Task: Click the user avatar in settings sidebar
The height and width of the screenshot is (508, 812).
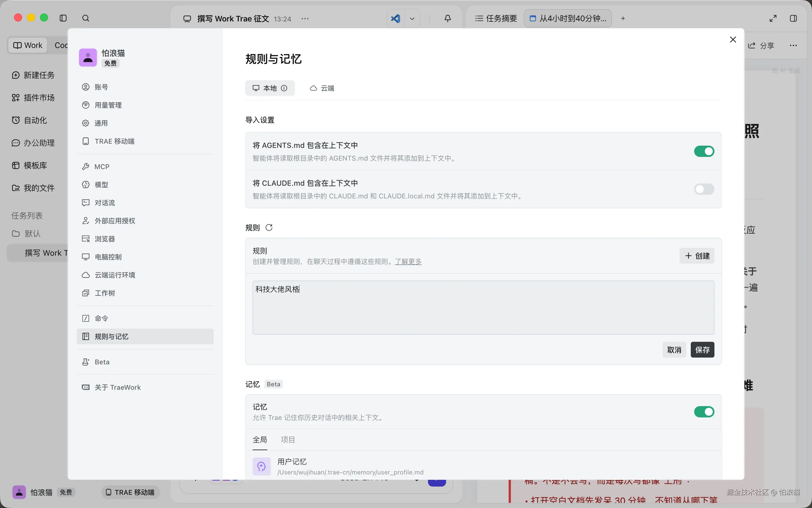Action: 88,58
